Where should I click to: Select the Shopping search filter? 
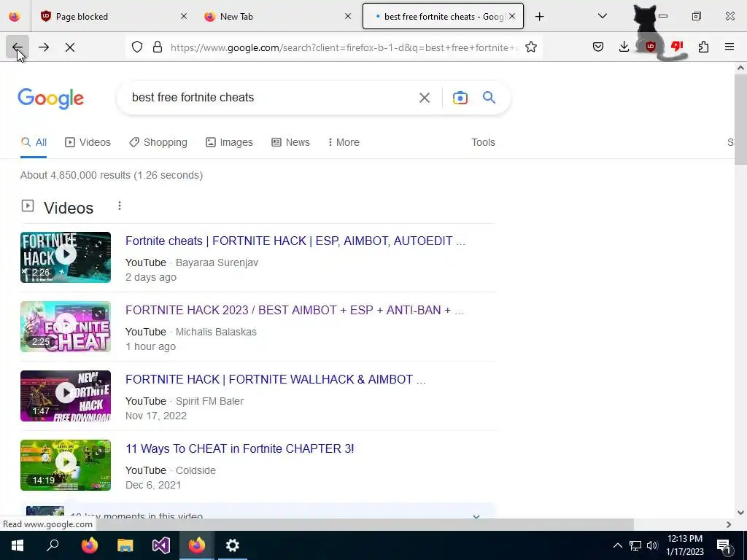[x=158, y=142]
